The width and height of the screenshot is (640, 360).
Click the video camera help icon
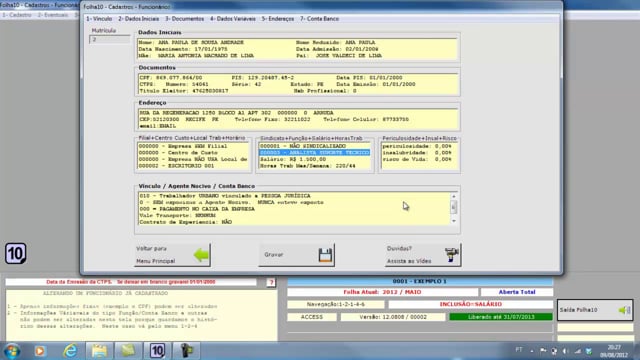tap(452, 255)
